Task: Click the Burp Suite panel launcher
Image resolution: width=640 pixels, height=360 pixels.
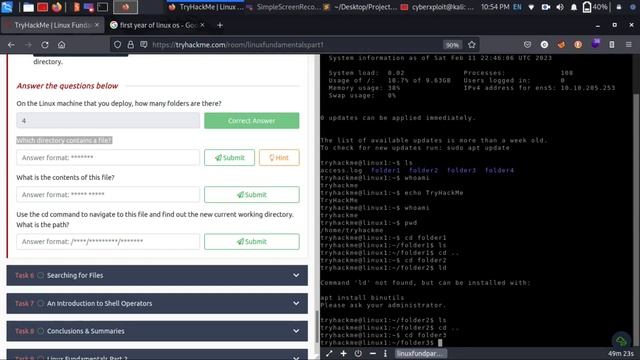Action: click(76, 7)
